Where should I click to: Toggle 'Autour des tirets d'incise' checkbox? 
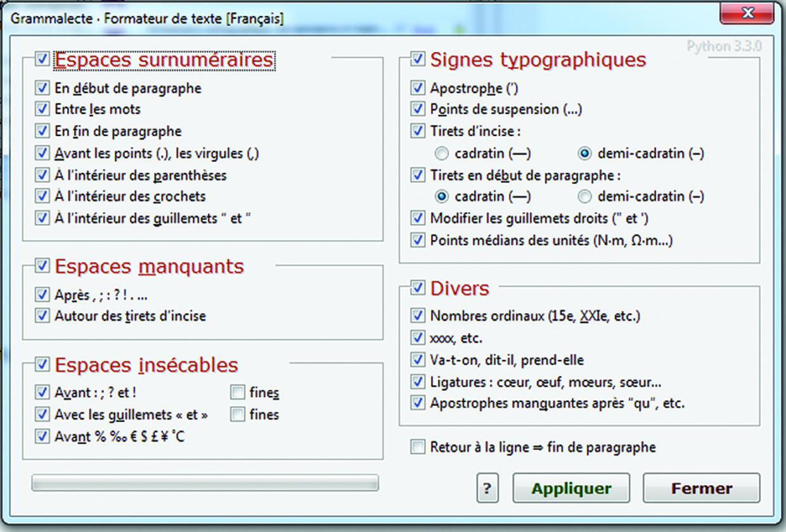click(42, 315)
